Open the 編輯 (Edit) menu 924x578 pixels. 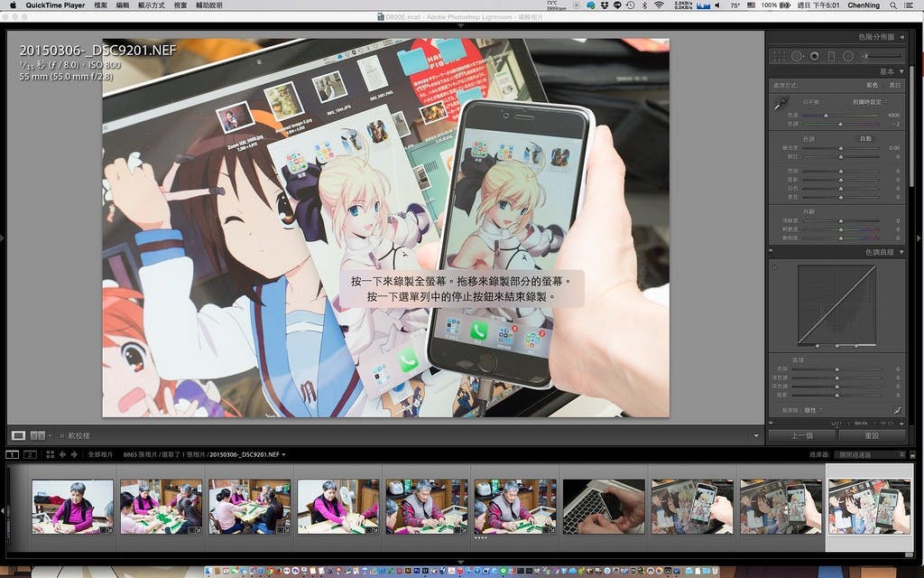click(123, 5)
